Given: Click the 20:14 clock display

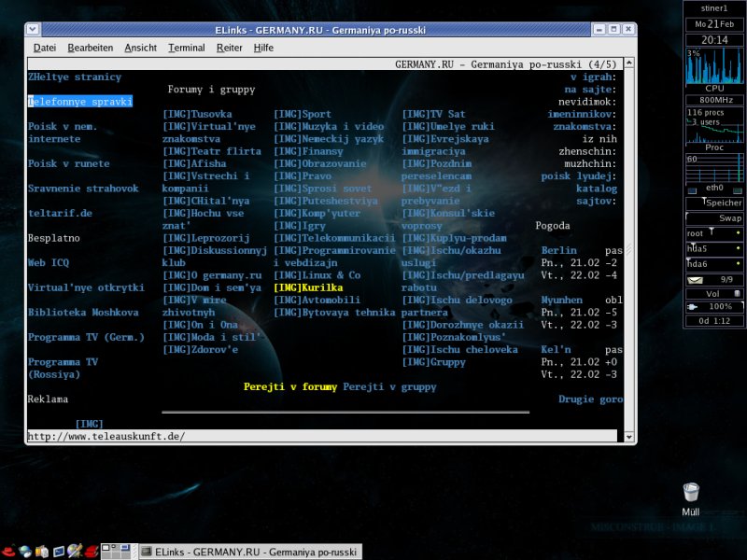Looking at the screenshot, I should click(x=714, y=40).
